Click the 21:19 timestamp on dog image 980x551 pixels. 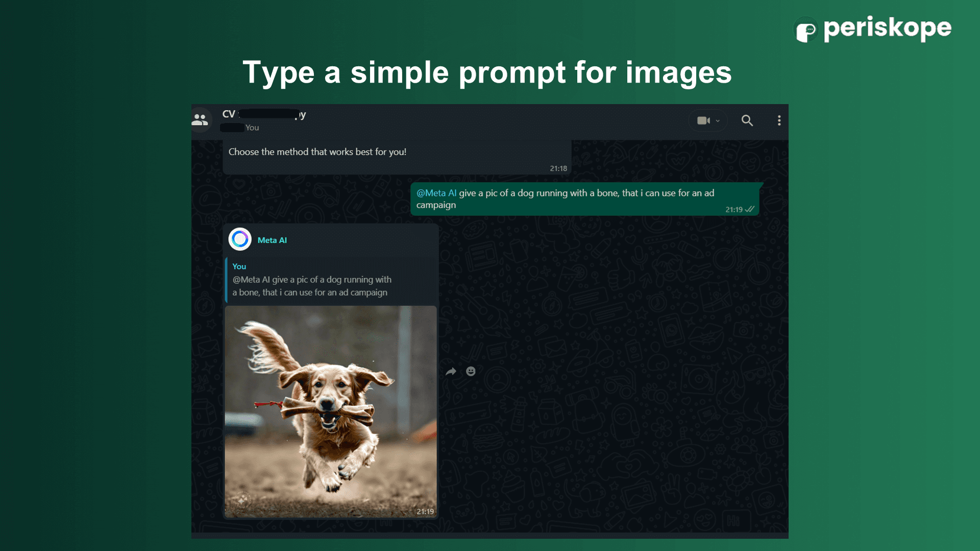425,511
